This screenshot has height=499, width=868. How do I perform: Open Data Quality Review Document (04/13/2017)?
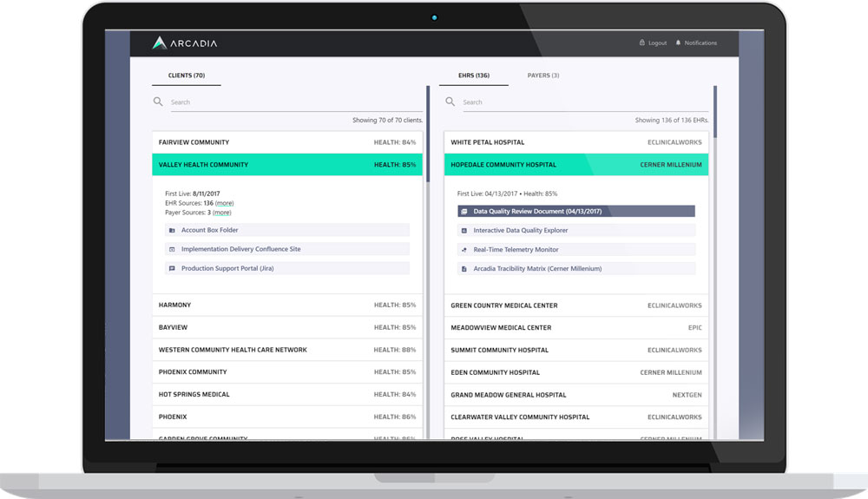click(x=576, y=212)
